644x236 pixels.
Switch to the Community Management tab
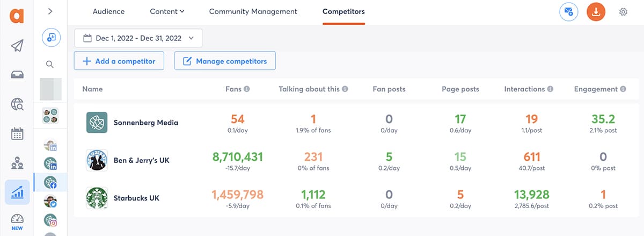tap(253, 11)
